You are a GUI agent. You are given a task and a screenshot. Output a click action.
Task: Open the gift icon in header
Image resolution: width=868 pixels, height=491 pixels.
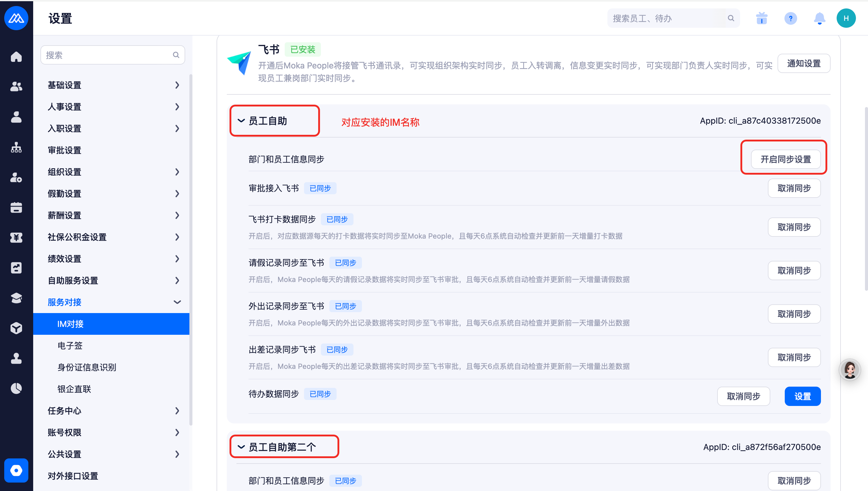[762, 18]
